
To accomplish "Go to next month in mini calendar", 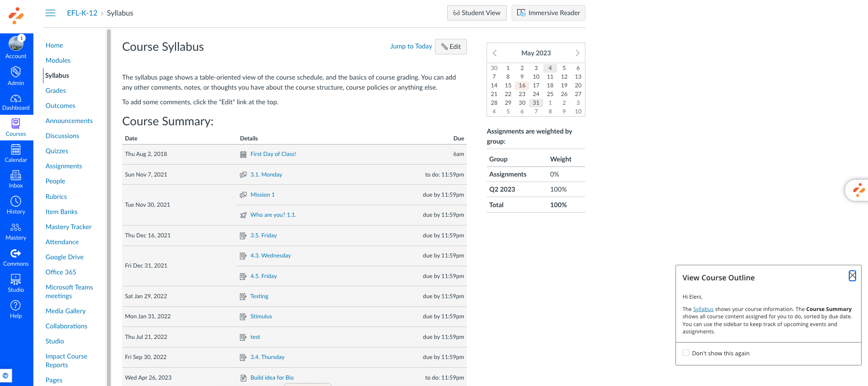I will pyautogui.click(x=577, y=53).
